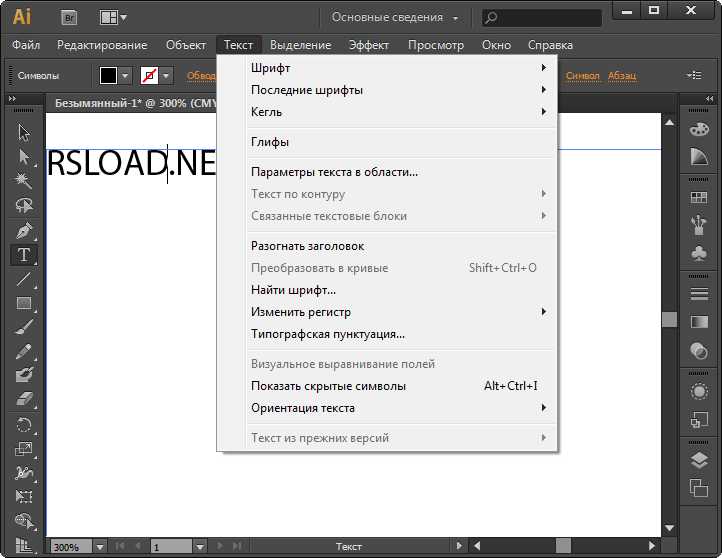Viewport: 722px width, 558px height.
Task: Select the Rectangle tool
Action: click(23, 303)
